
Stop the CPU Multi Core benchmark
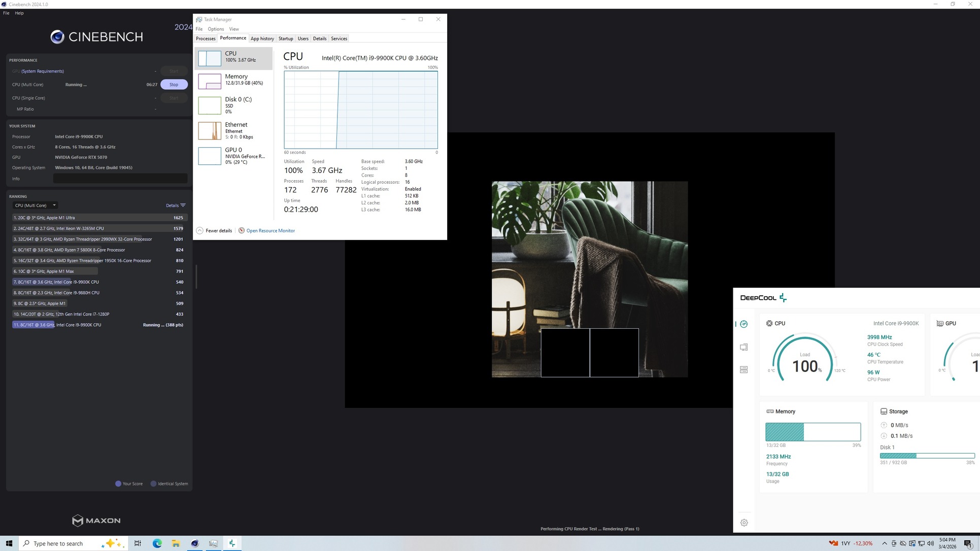click(x=174, y=85)
